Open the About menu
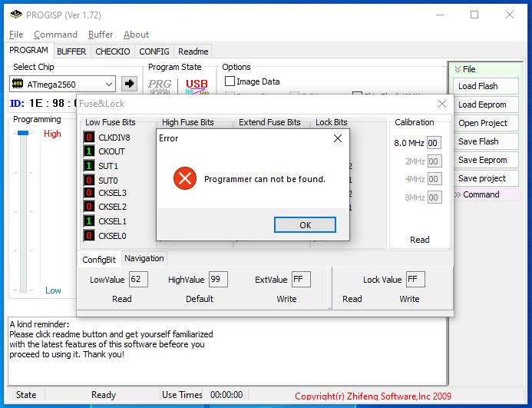The width and height of the screenshot is (532, 408). [x=136, y=35]
